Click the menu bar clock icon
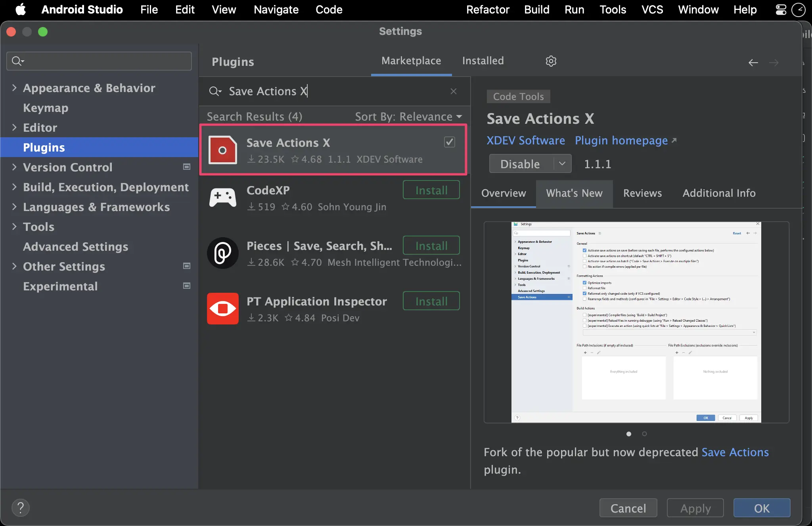This screenshot has height=526, width=812. tap(798, 10)
